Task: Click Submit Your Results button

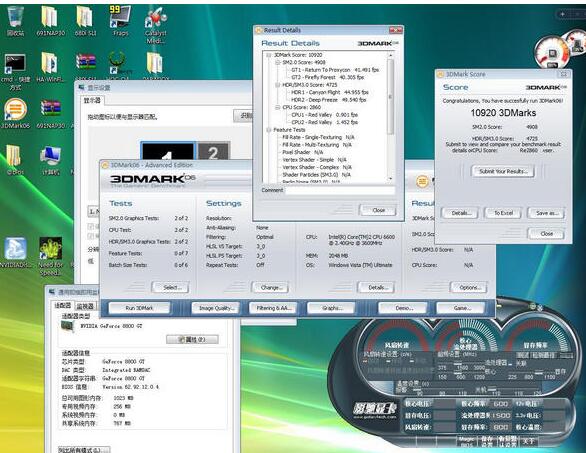Action: [503, 171]
